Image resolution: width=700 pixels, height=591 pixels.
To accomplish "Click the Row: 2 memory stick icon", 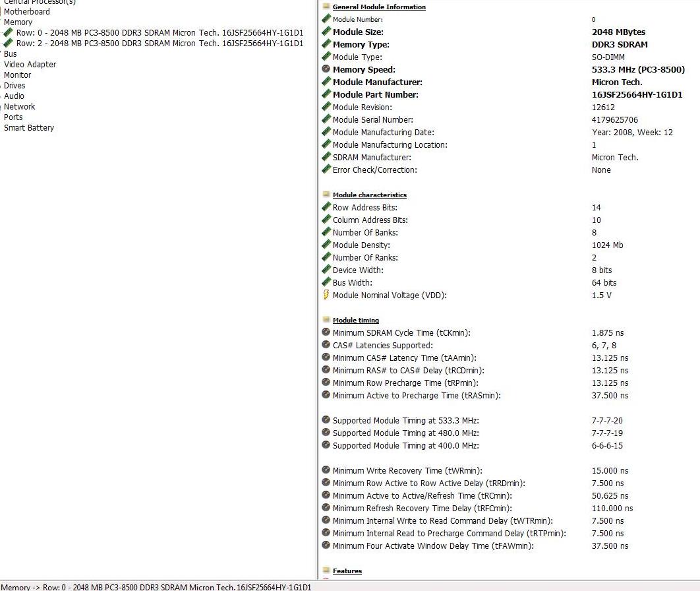I will [8, 44].
